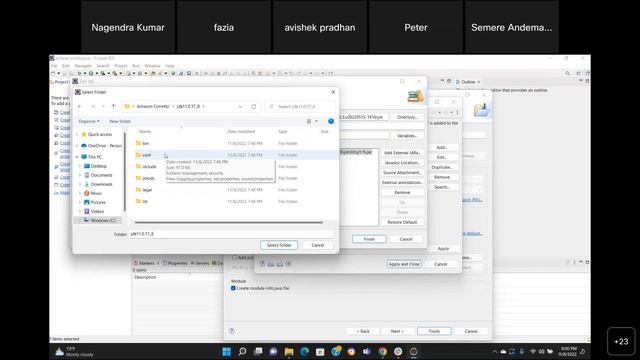Click Apply and Close button
Screen dimensions: 640x360
(x=404, y=264)
